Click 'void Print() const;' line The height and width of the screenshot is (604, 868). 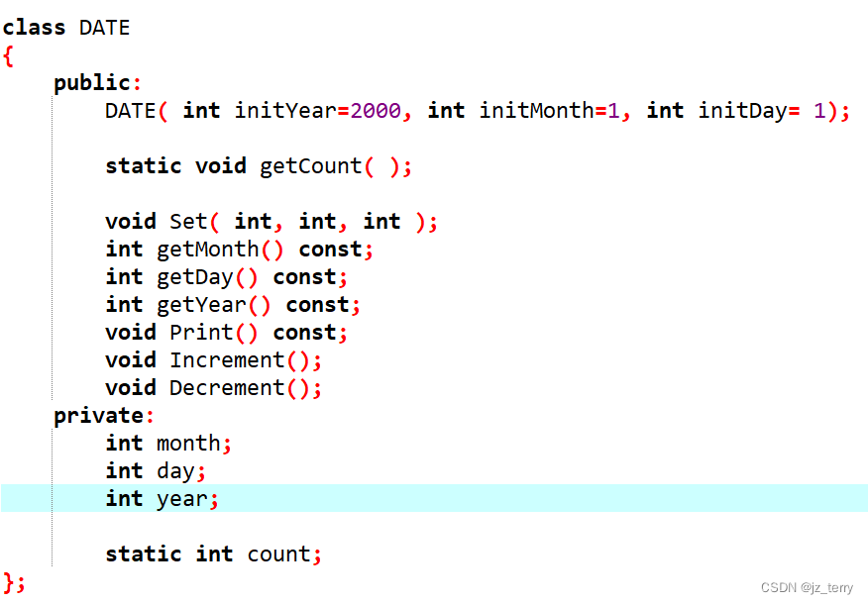point(226,333)
